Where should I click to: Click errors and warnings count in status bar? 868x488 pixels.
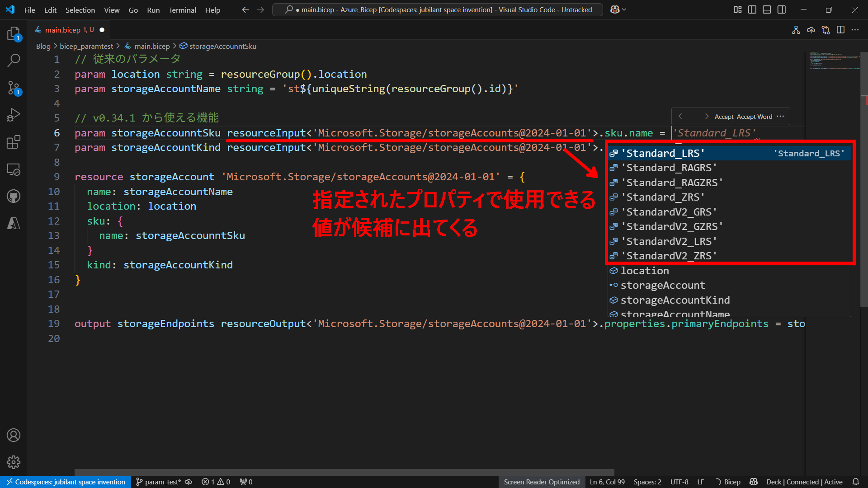pos(216,482)
